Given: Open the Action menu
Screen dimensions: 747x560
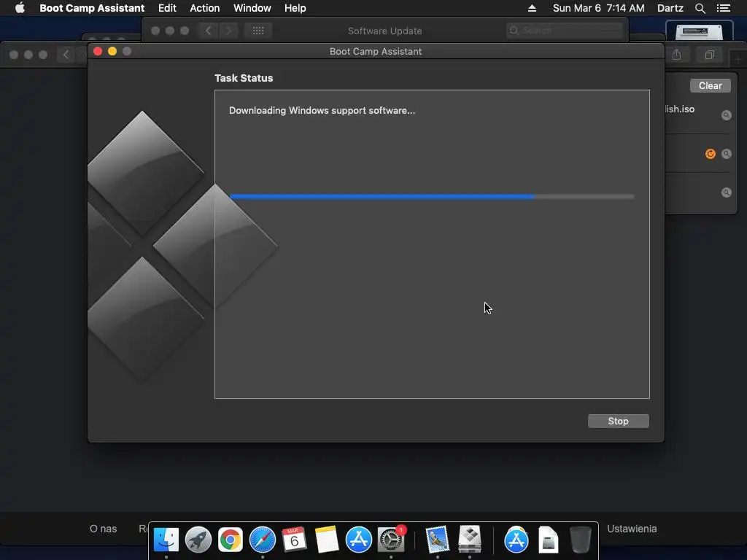Looking at the screenshot, I should pyautogui.click(x=205, y=8).
